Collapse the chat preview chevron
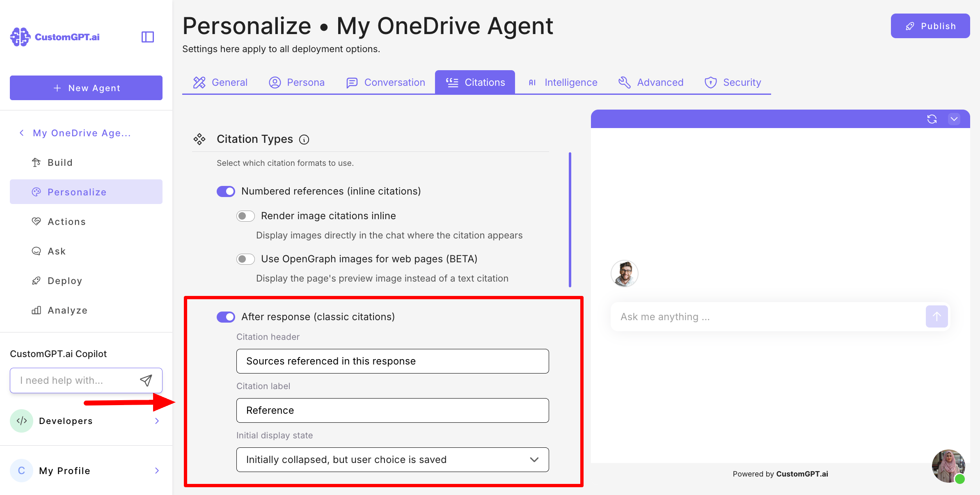980x495 pixels. (954, 119)
